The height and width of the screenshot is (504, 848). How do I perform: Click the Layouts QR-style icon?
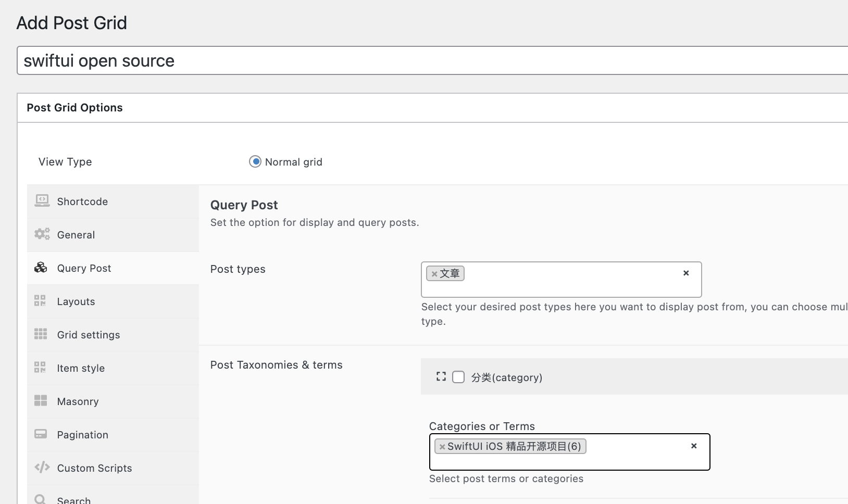coord(40,301)
